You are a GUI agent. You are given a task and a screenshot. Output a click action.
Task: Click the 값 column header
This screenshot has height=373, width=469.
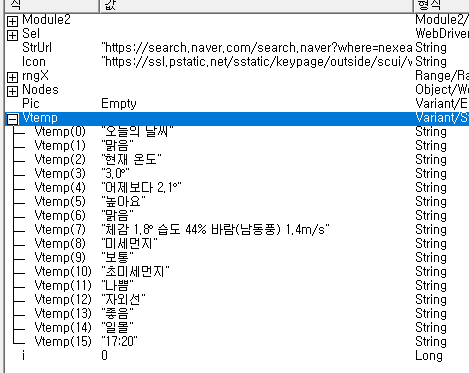[256, 6]
